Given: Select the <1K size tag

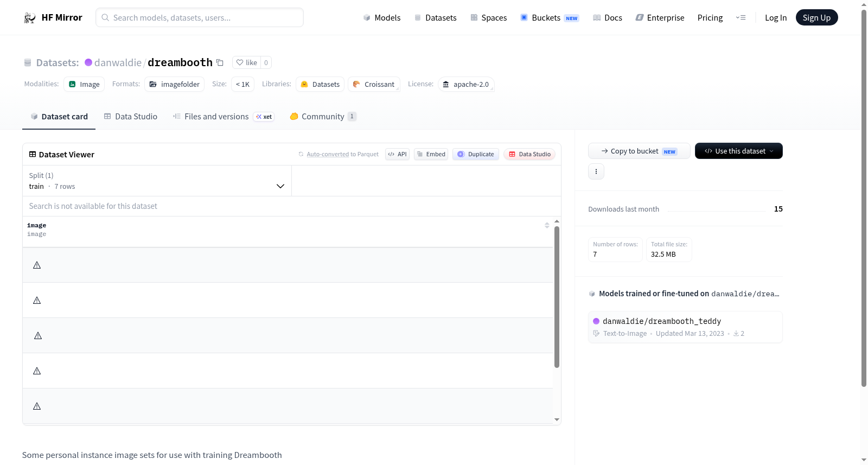Looking at the screenshot, I should click(242, 84).
